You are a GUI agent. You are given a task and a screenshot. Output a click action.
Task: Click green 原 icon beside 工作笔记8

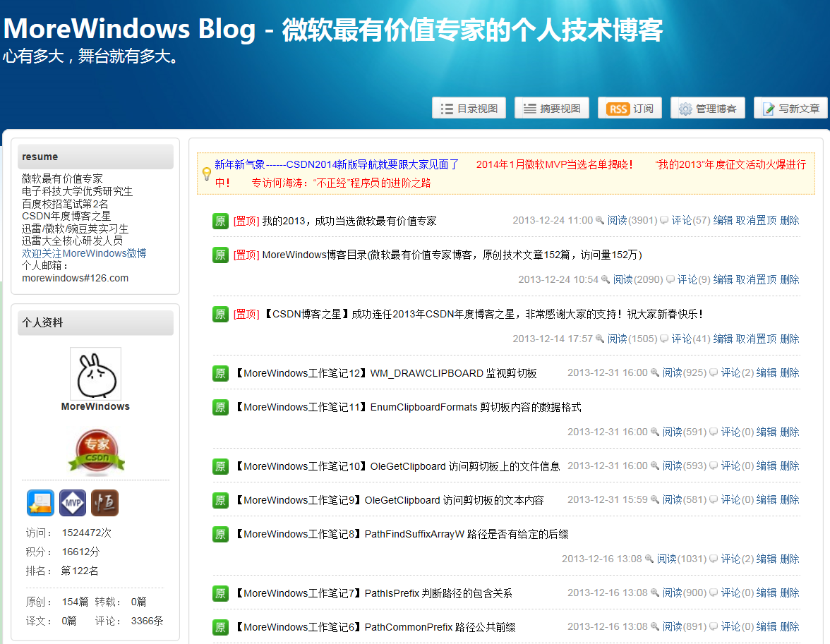(x=220, y=534)
